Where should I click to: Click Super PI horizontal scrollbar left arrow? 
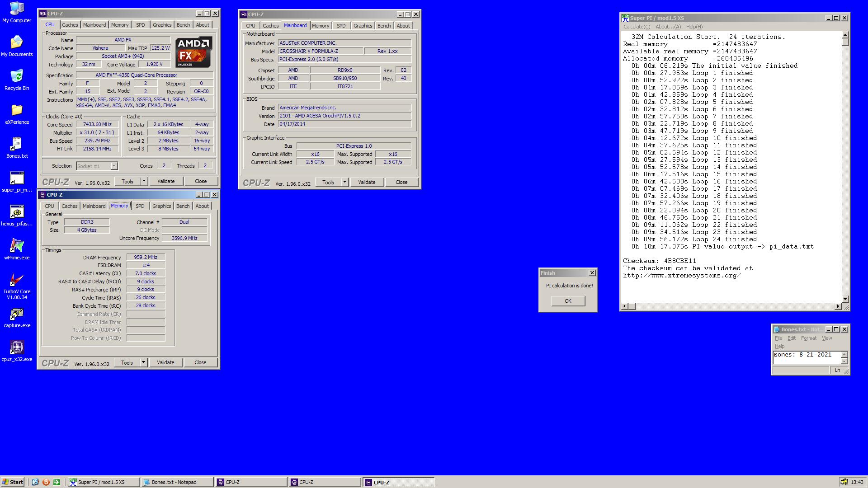625,306
